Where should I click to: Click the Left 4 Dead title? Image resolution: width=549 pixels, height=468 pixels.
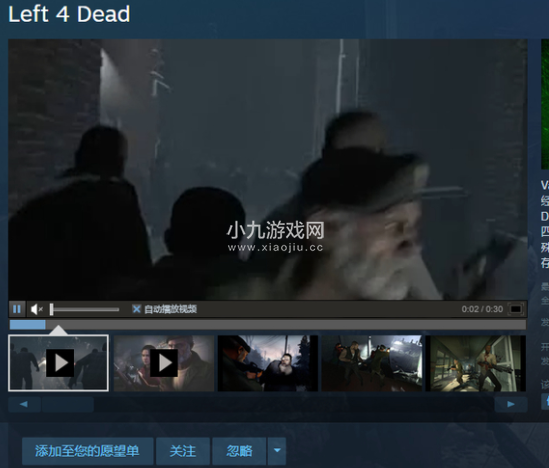(x=69, y=14)
